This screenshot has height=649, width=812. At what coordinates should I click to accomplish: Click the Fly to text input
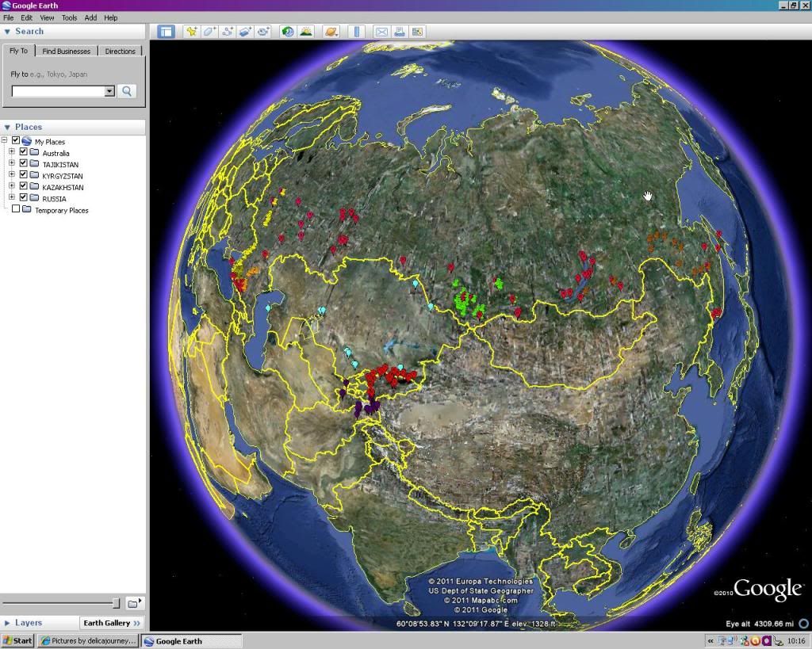[x=58, y=91]
